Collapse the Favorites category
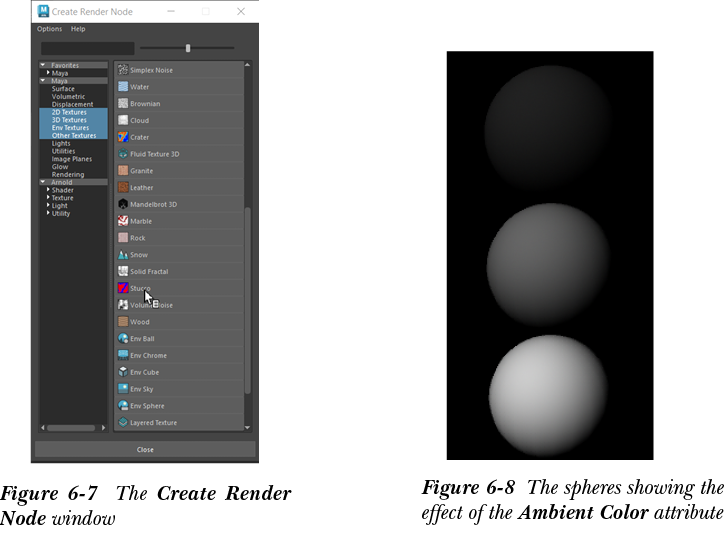The height and width of the screenshot is (534, 727). 43,65
